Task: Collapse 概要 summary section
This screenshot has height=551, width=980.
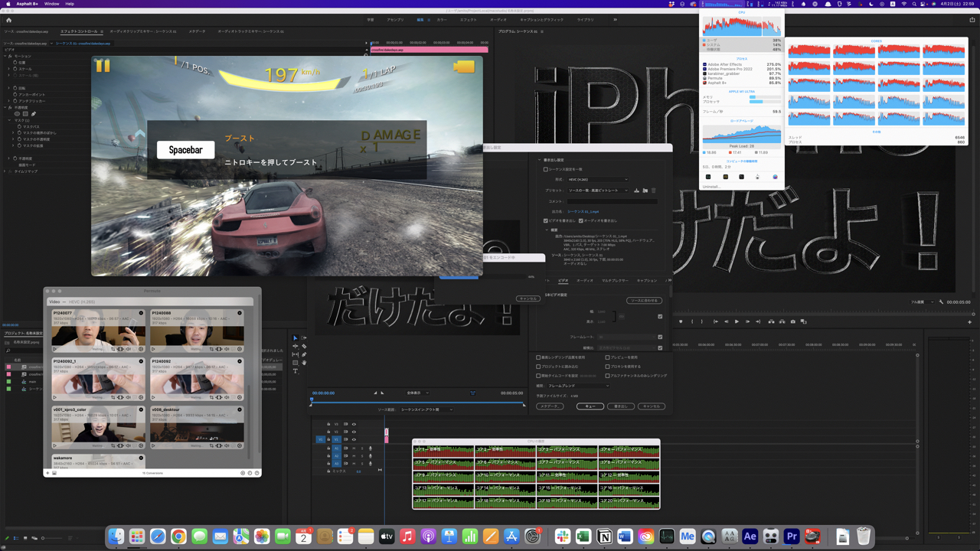Action: tap(547, 230)
